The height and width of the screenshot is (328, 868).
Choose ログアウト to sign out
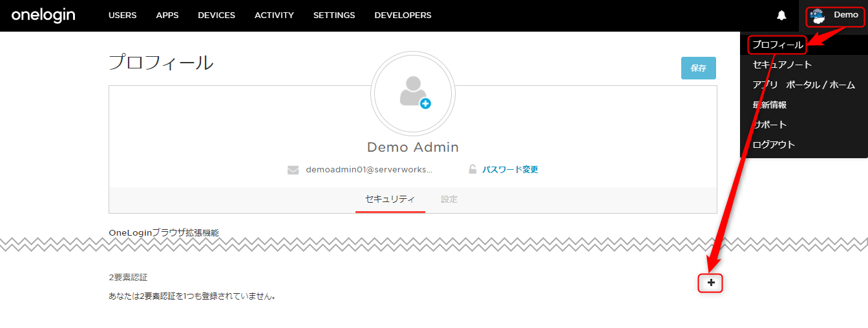774,145
